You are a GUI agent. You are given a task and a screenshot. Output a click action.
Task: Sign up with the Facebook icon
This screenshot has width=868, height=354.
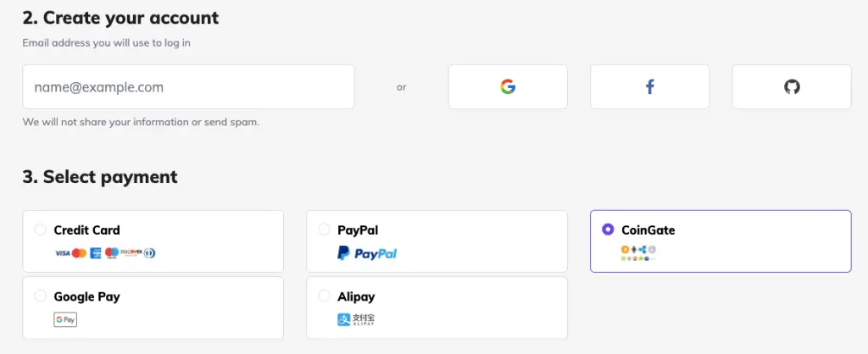649,87
